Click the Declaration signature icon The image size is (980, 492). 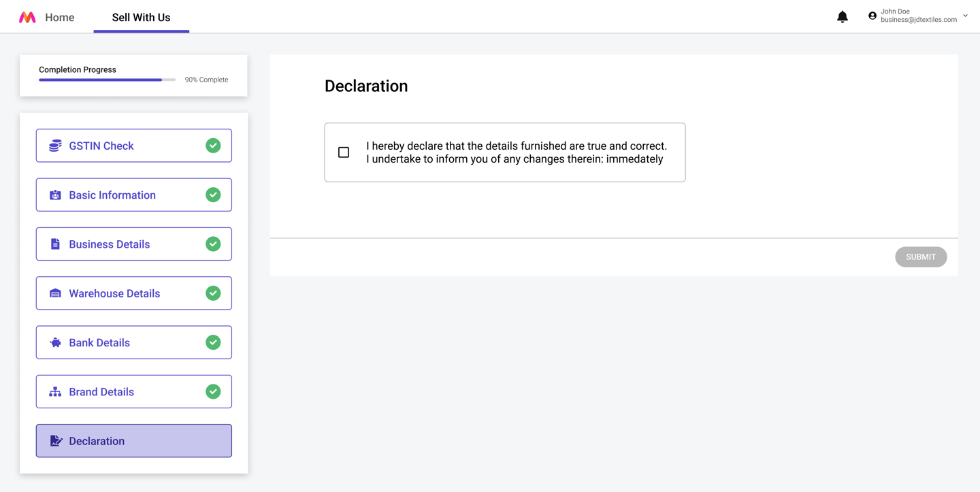(x=56, y=441)
